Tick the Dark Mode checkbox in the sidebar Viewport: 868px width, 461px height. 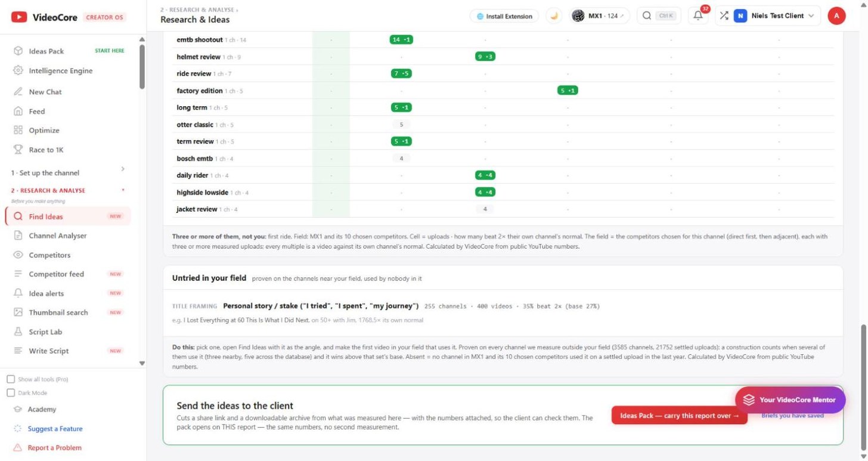(11, 393)
